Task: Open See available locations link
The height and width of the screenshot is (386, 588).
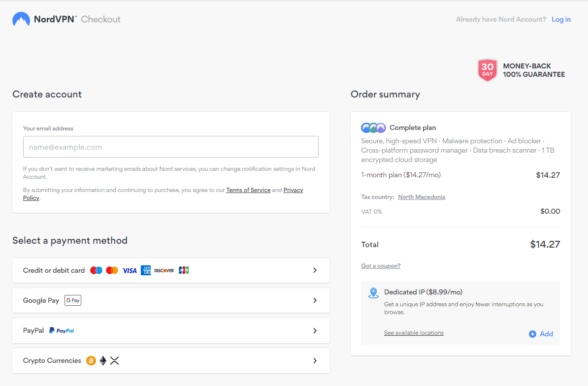Action: tap(414, 333)
